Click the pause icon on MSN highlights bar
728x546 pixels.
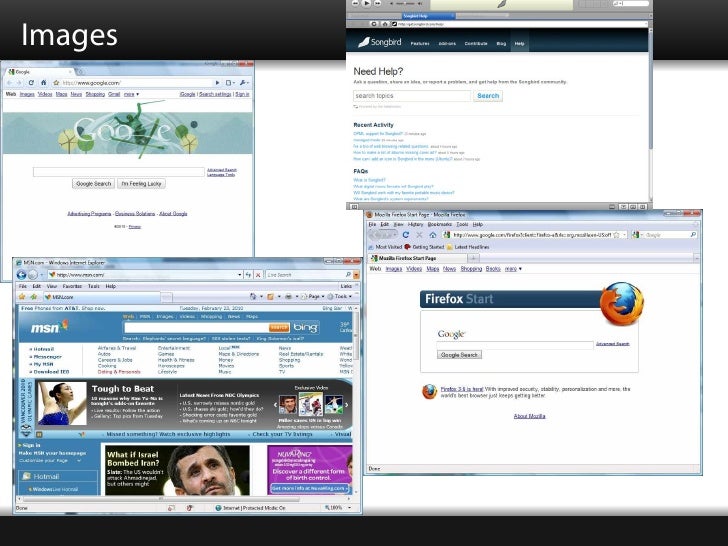[x=39, y=435]
